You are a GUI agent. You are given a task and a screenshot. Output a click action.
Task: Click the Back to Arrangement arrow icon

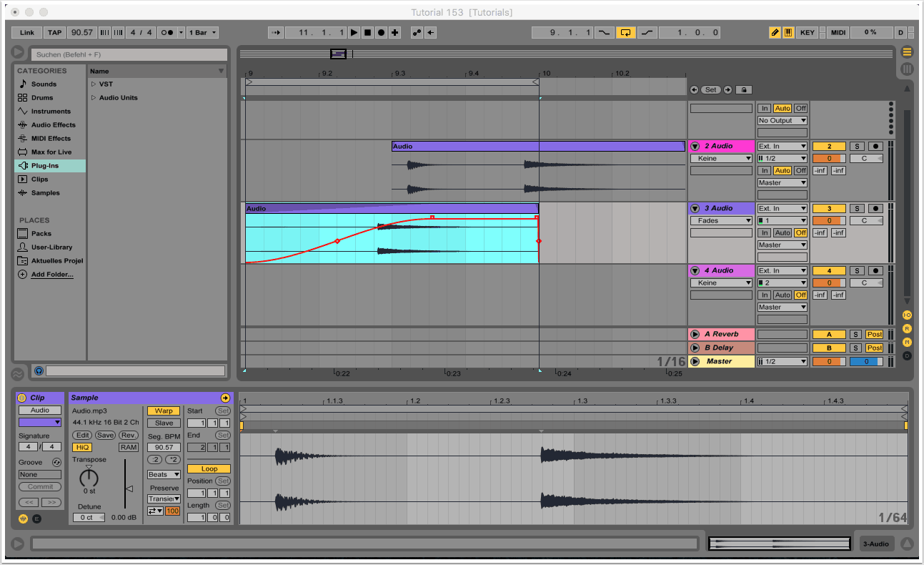pos(429,33)
